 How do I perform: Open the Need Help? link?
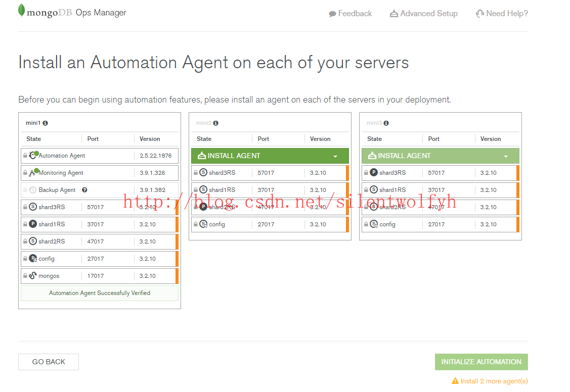coord(502,14)
